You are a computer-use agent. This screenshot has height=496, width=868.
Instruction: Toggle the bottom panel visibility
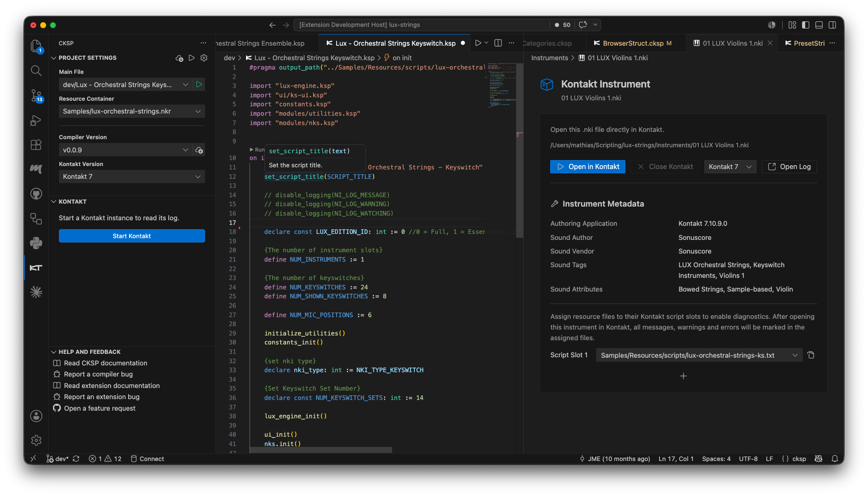819,25
